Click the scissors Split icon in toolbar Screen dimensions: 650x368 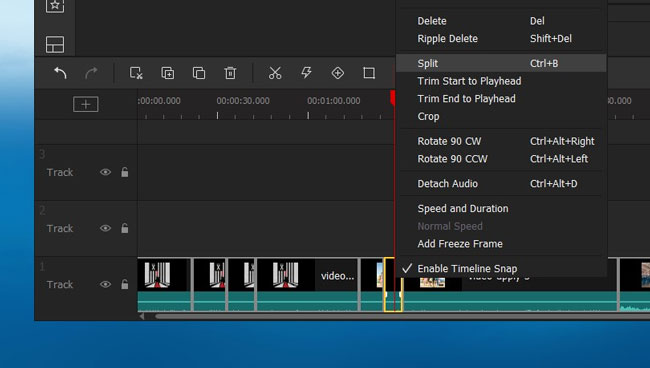(x=275, y=73)
